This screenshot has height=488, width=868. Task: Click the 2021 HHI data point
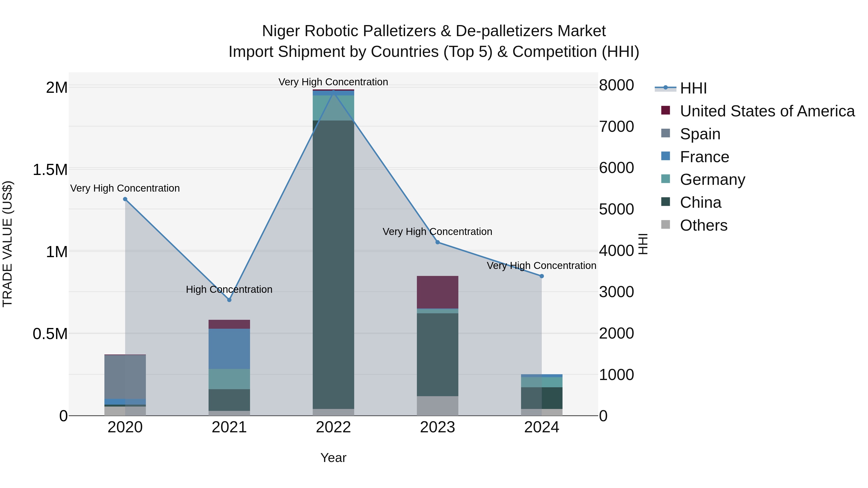point(229,300)
